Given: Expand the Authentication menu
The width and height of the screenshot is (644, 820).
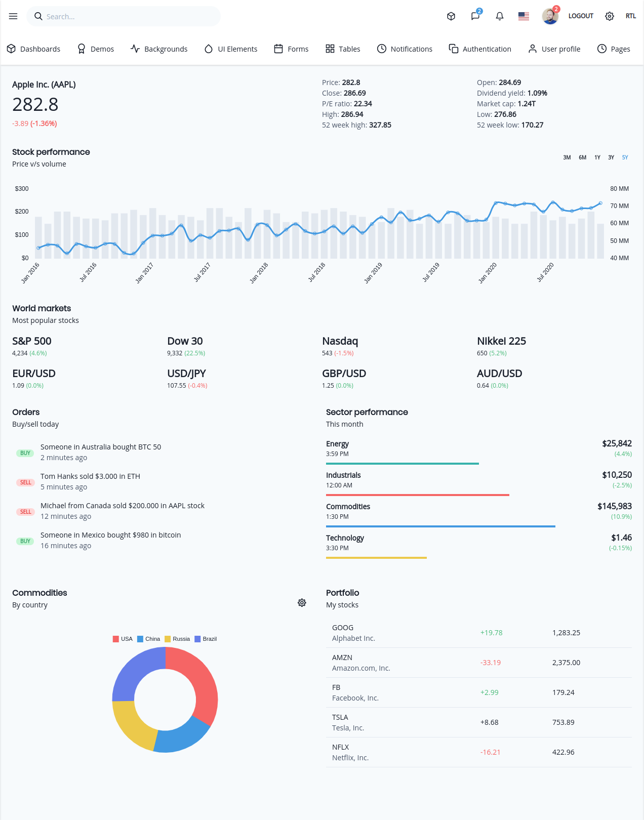Looking at the screenshot, I should point(480,49).
